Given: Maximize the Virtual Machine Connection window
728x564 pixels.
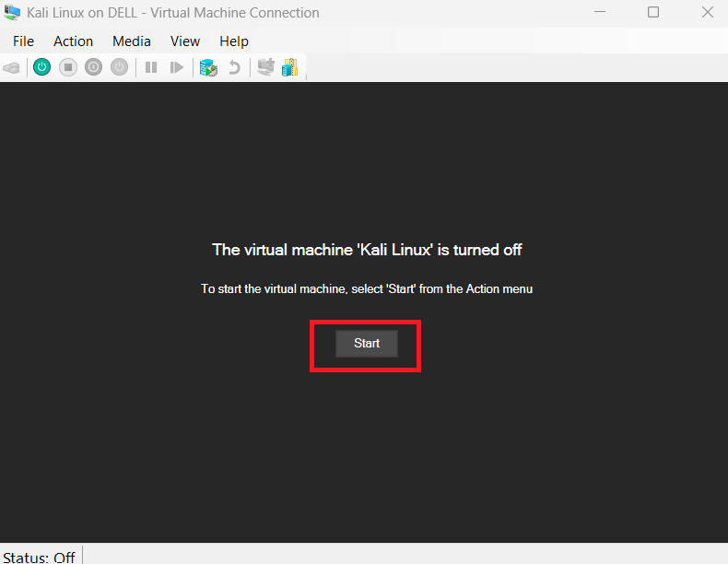Looking at the screenshot, I should coord(653,13).
